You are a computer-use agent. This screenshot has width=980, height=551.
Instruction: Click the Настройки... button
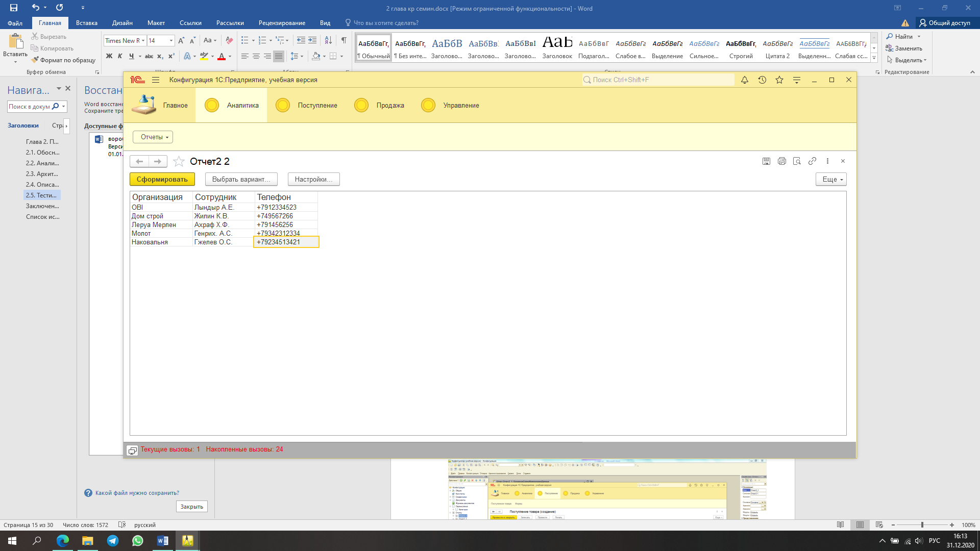click(x=313, y=180)
